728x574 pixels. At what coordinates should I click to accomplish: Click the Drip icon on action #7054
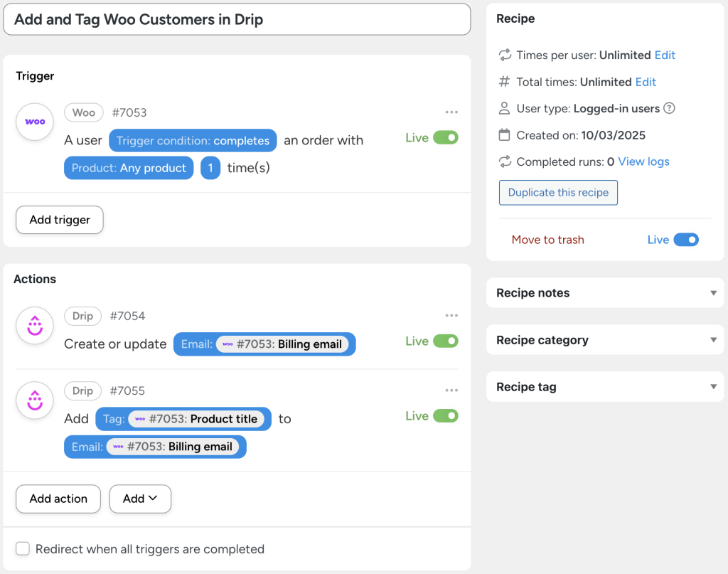click(34, 326)
